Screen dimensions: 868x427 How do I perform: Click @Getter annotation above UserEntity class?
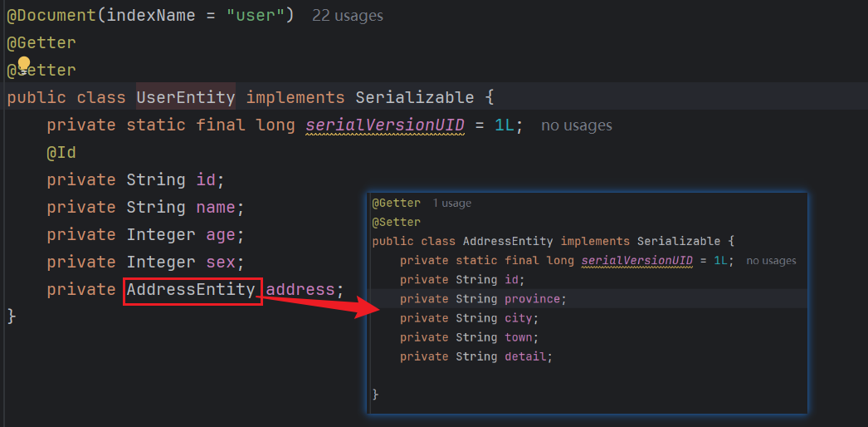[41, 42]
